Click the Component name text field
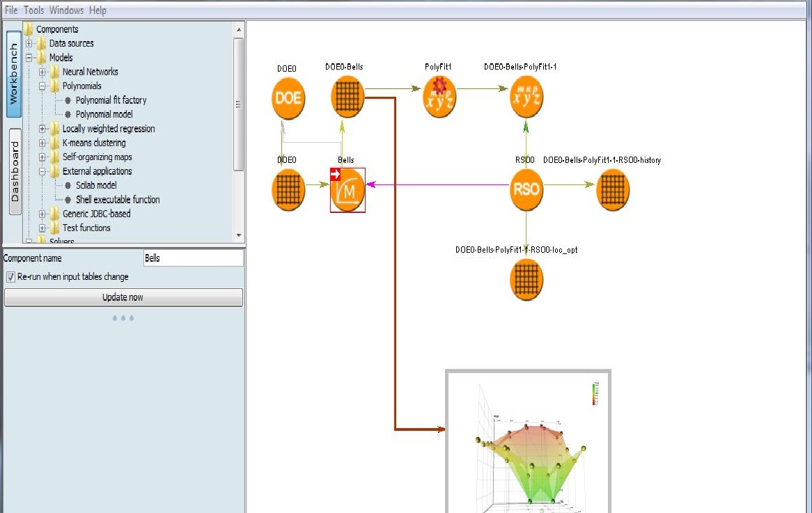 [x=193, y=258]
